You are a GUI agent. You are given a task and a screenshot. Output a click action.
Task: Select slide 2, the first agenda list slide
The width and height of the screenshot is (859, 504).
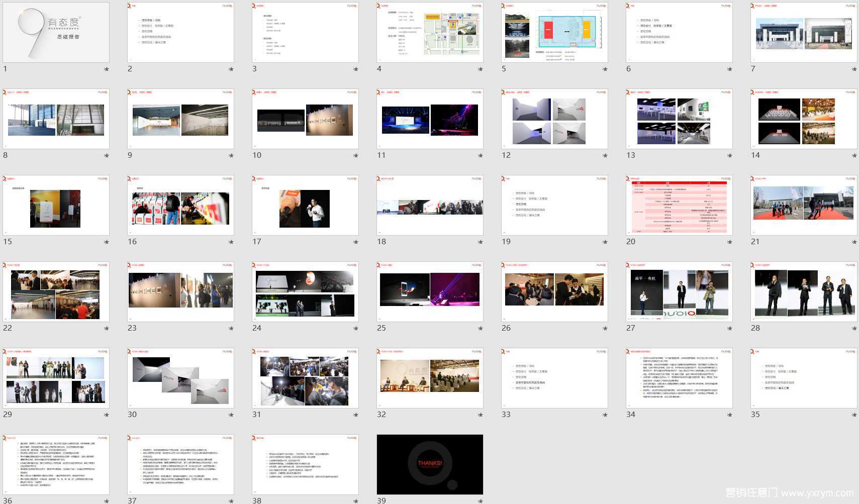pyautogui.click(x=180, y=33)
